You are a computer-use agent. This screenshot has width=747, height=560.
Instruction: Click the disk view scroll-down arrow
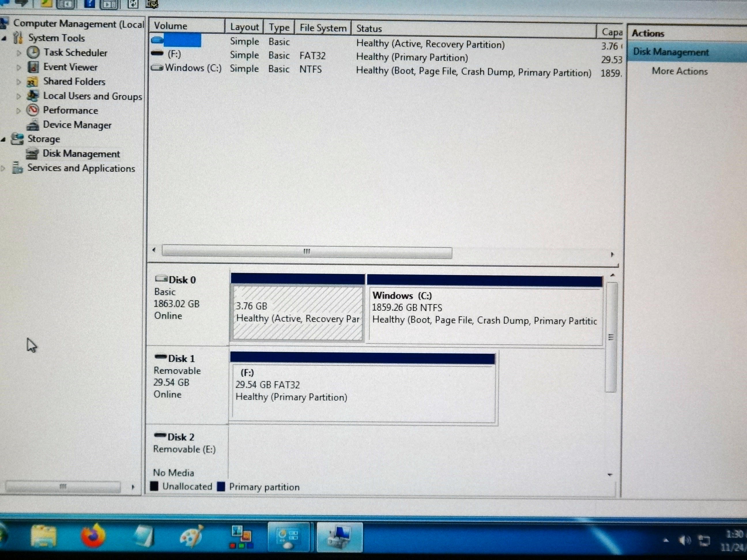tap(610, 475)
